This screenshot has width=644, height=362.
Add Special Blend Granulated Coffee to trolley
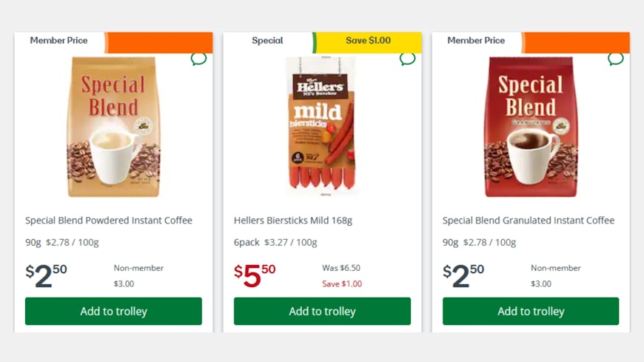coord(531,311)
